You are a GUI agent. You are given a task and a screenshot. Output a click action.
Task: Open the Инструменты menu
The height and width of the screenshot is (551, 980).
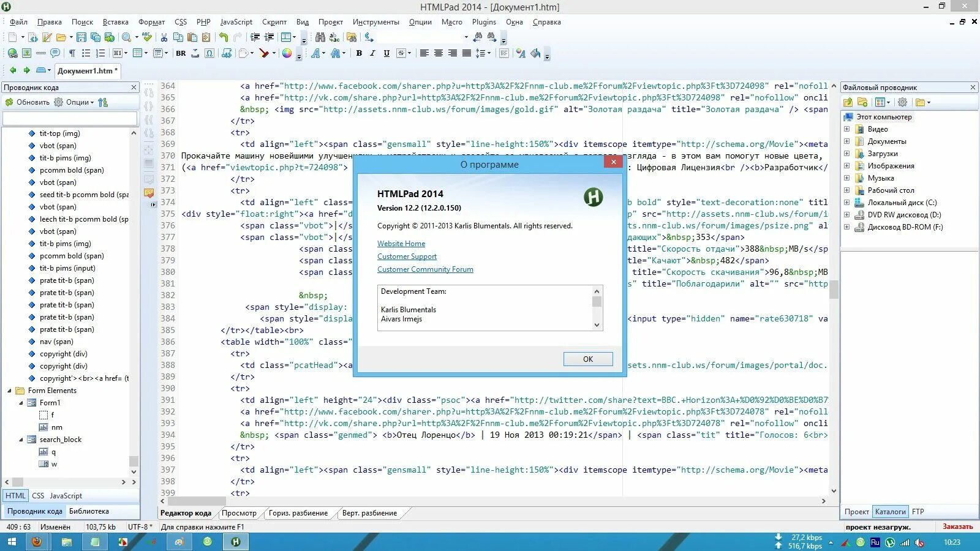375,22
